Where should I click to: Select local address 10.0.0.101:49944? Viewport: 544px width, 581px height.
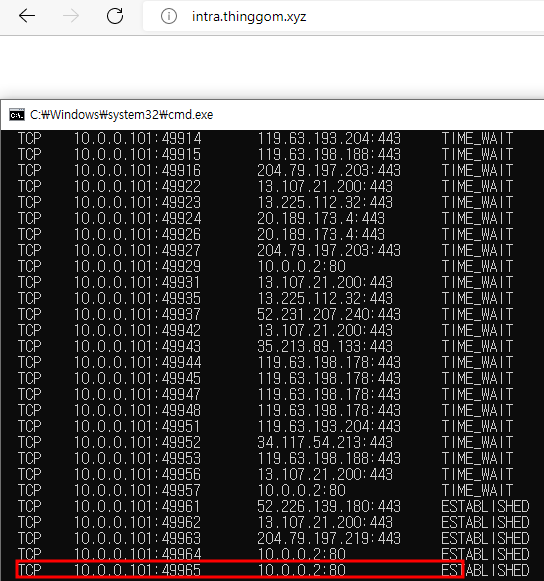pyautogui.click(x=137, y=362)
